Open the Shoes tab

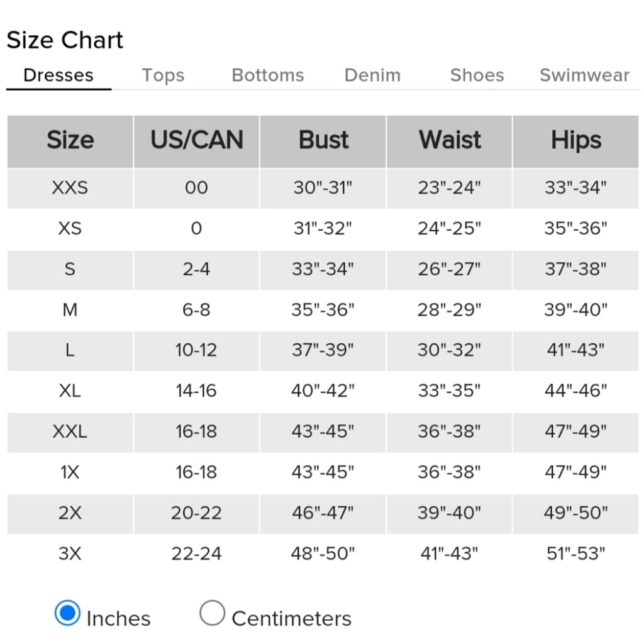(477, 75)
